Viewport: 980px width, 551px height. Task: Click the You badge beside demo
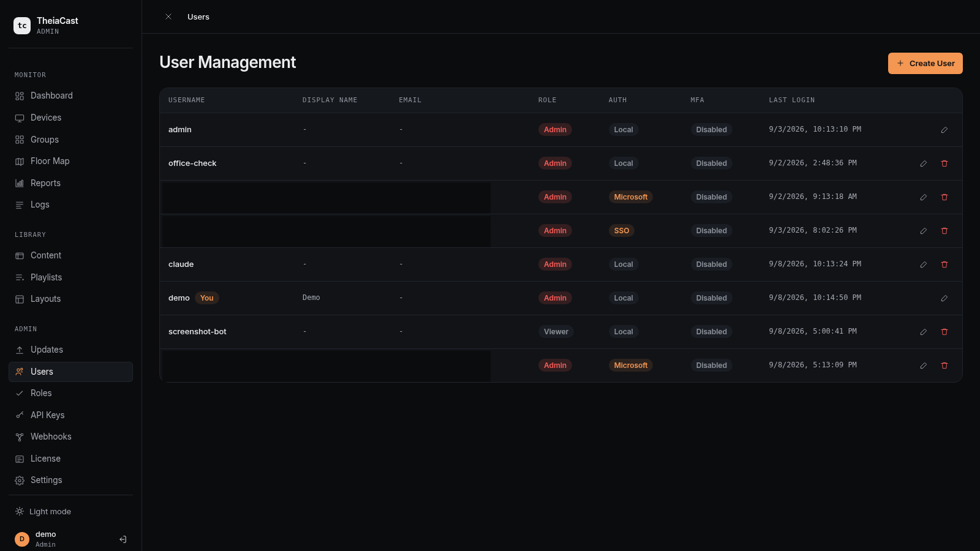coord(207,298)
